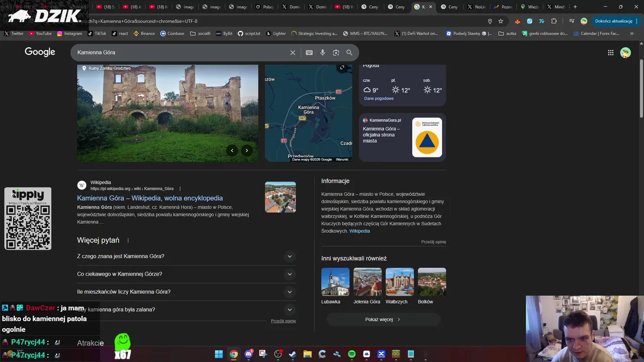
Task: Launch Steam from the taskbar
Action: pyautogui.click(x=292, y=354)
